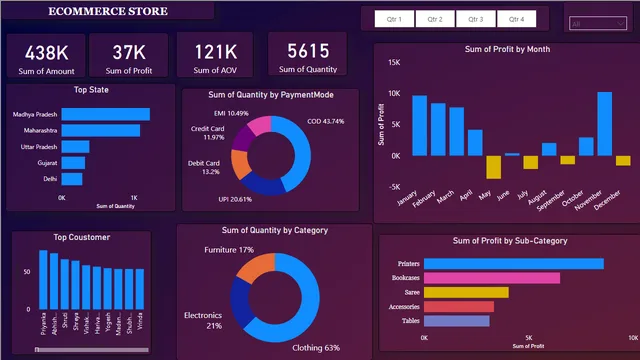Click the purple Credit Card donut segment
Viewport: 640px width, 360px height.
click(x=243, y=139)
